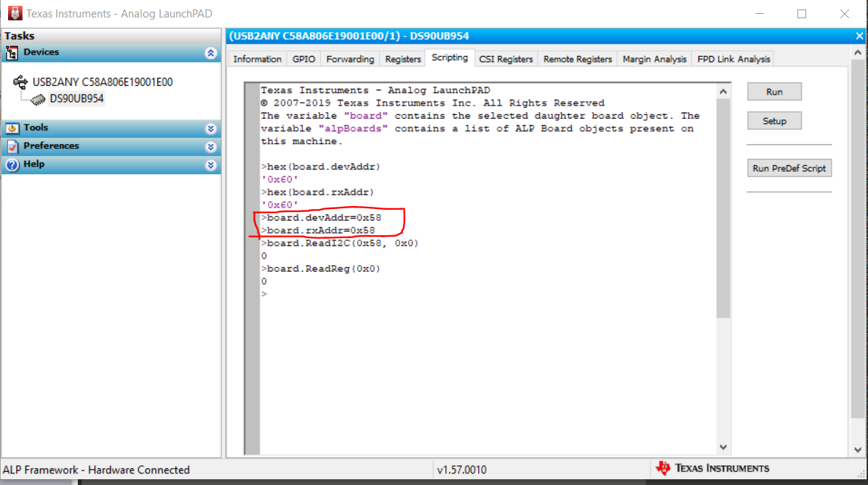Collapse the Devices section
This screenshot has width=868, height=485.
click(210, 52)
